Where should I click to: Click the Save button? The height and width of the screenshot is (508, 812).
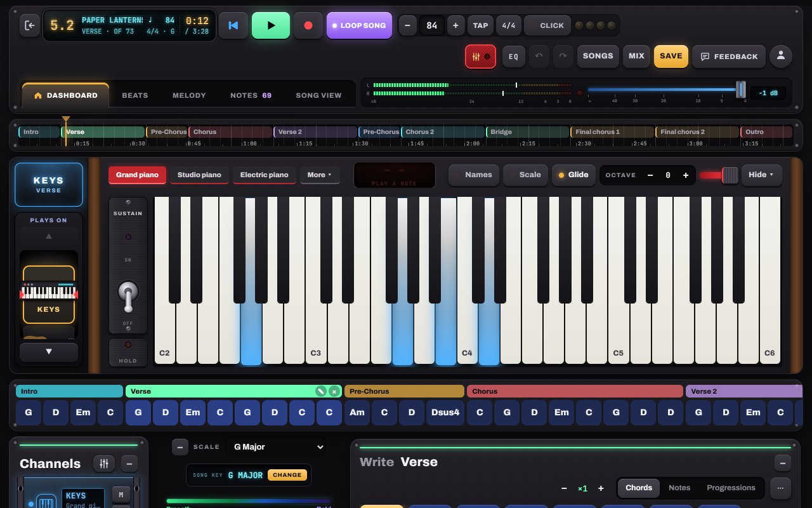671,56
